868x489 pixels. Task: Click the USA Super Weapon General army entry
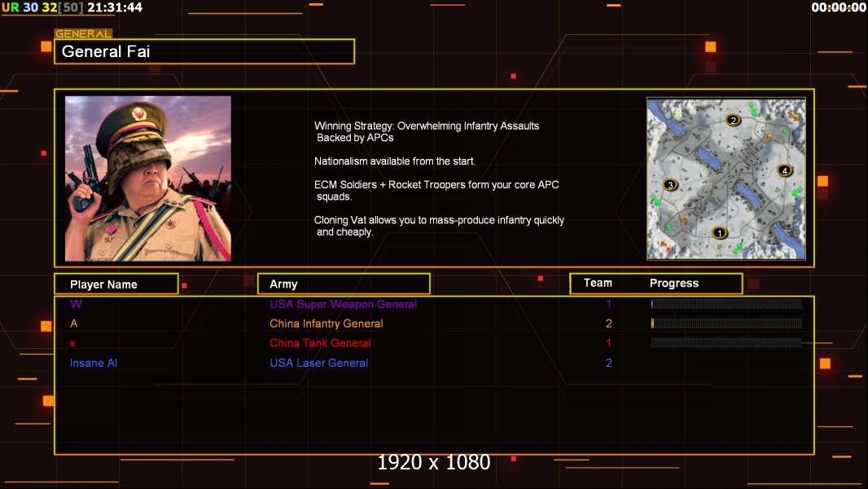coord(344,304)
